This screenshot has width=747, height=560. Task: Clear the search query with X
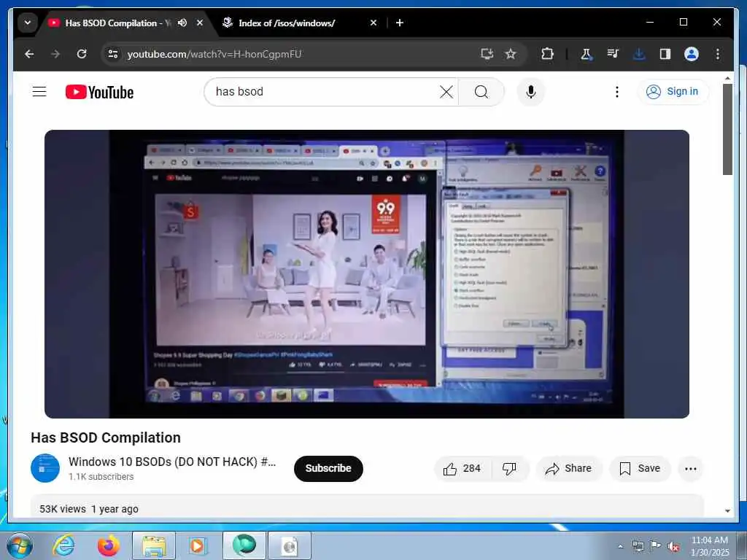(446, 91)
